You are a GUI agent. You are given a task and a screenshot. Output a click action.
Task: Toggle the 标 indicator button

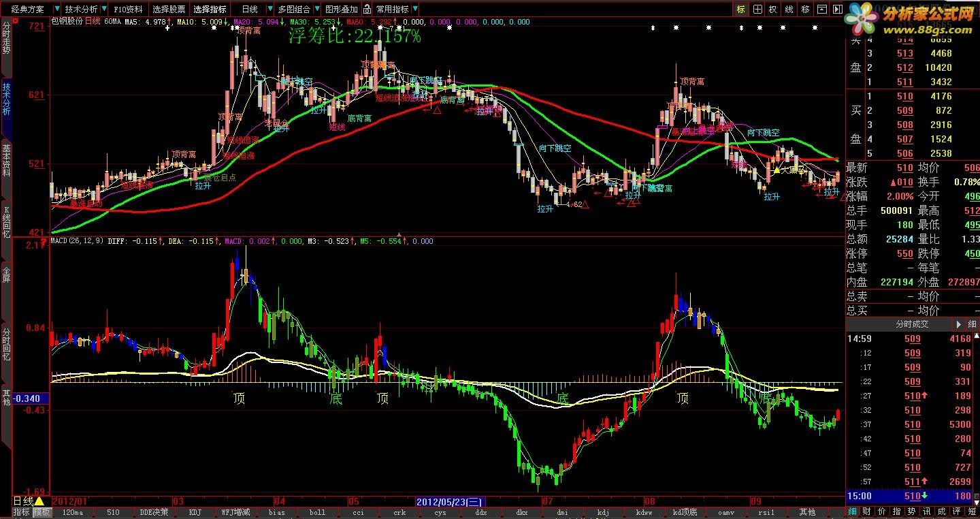[740, 10]
